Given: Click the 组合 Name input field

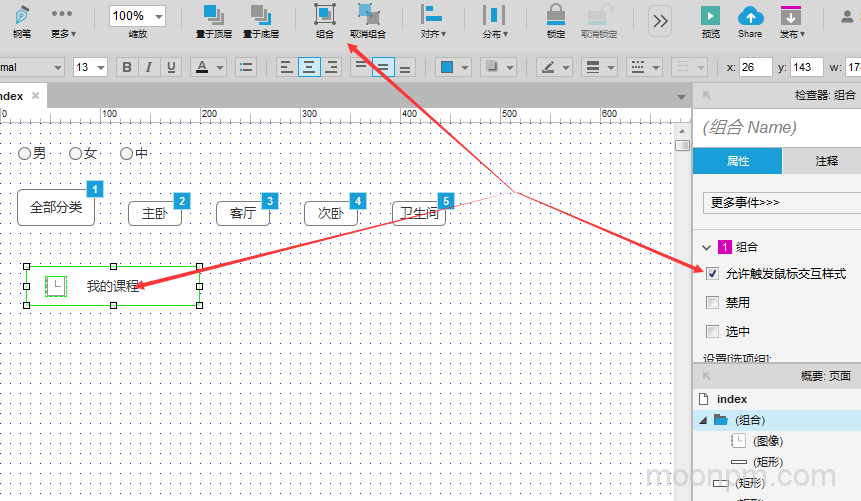Looking at the screenshot, I should coord(779,127).
